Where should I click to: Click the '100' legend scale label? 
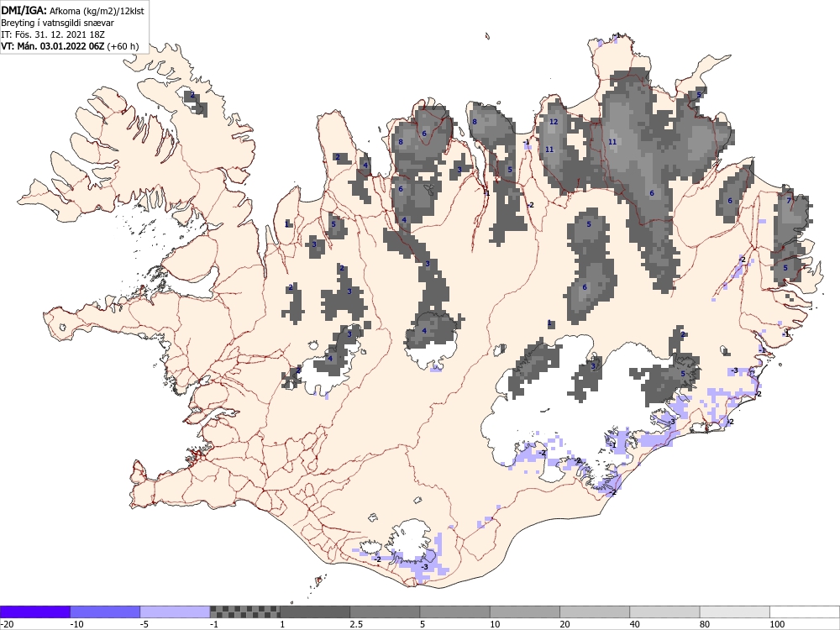pyautogui.click(x=777, y=624)
